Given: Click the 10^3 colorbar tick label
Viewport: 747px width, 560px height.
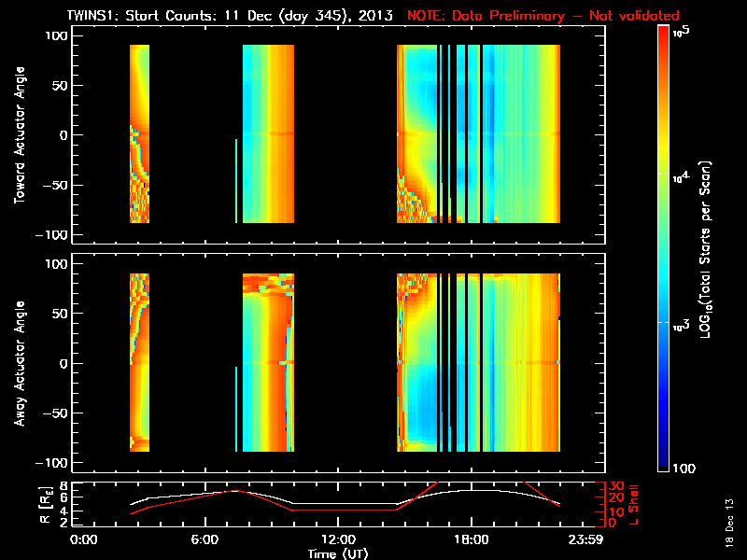Looking at the screenshot, I should (x=682, y=327).
